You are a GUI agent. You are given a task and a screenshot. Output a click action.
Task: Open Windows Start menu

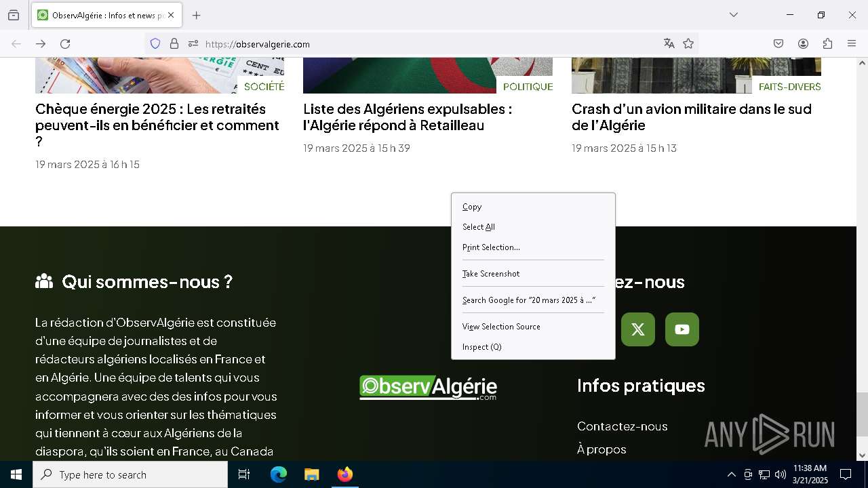pyautogui.click(x=16, y=474)
